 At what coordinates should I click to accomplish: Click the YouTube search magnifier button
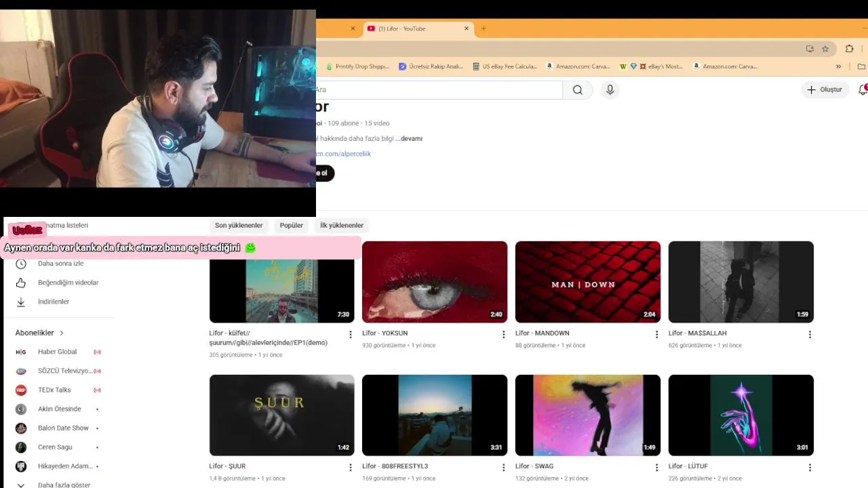click(578, 89)
